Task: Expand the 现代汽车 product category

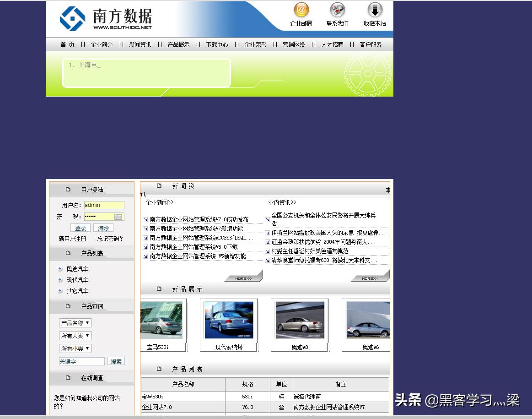Action: click(x=59, y=280)
